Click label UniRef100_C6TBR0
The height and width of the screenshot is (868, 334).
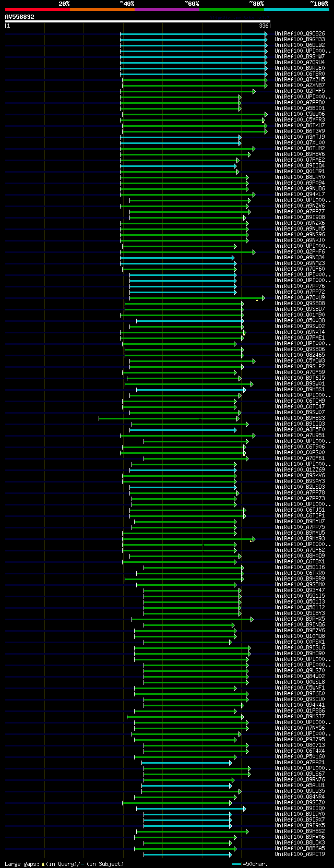(300, 74)
